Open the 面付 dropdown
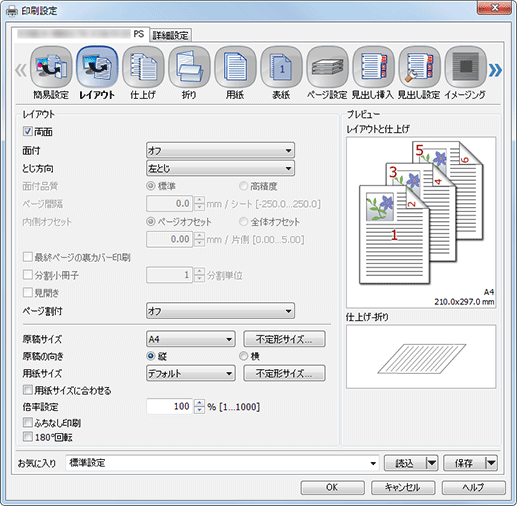Screen dimensions: 517x506 coord(220,151)
